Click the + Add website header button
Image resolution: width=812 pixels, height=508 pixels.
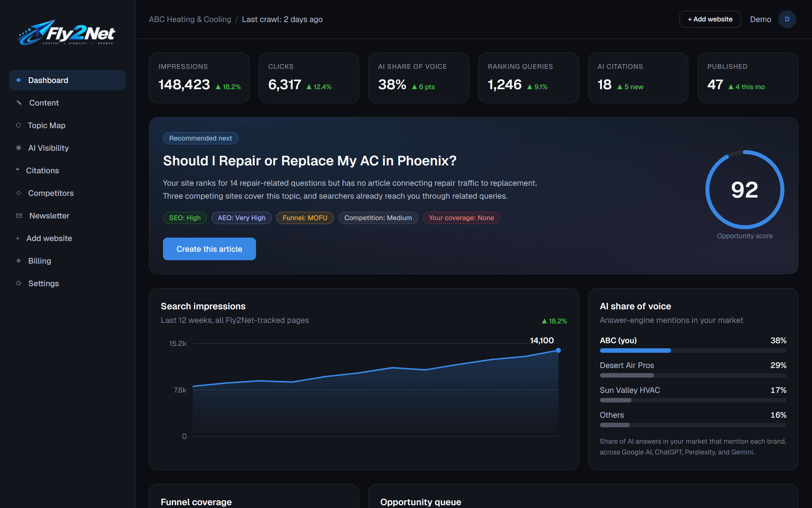tap(710, 19)
